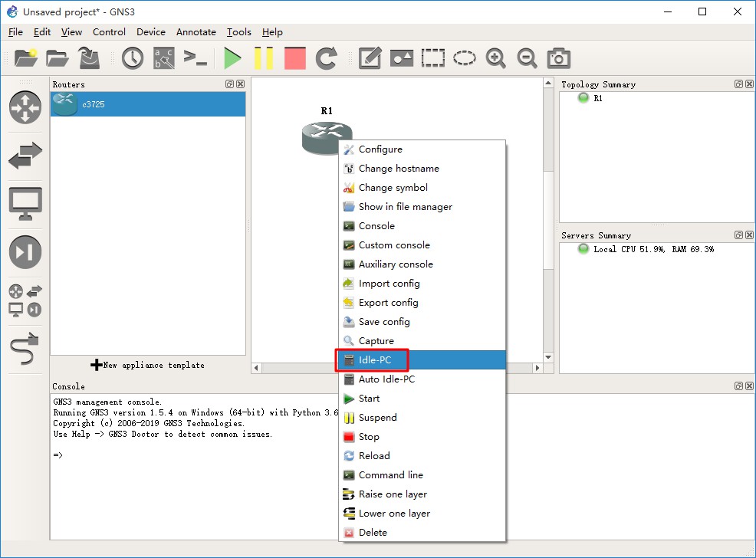
Task: Start all devices with green play icon
Action: pyautogui.click(x=232, y=58)
